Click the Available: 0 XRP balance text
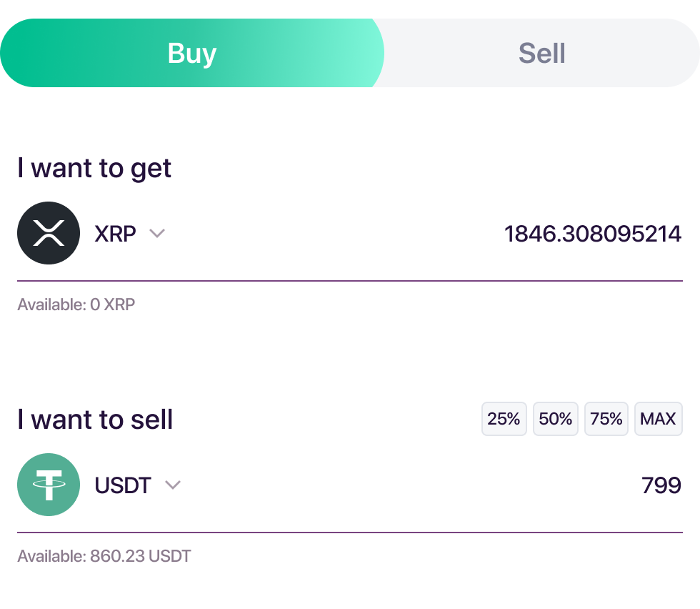This screenshot has width=700, height=609. [x=76, y=304]
